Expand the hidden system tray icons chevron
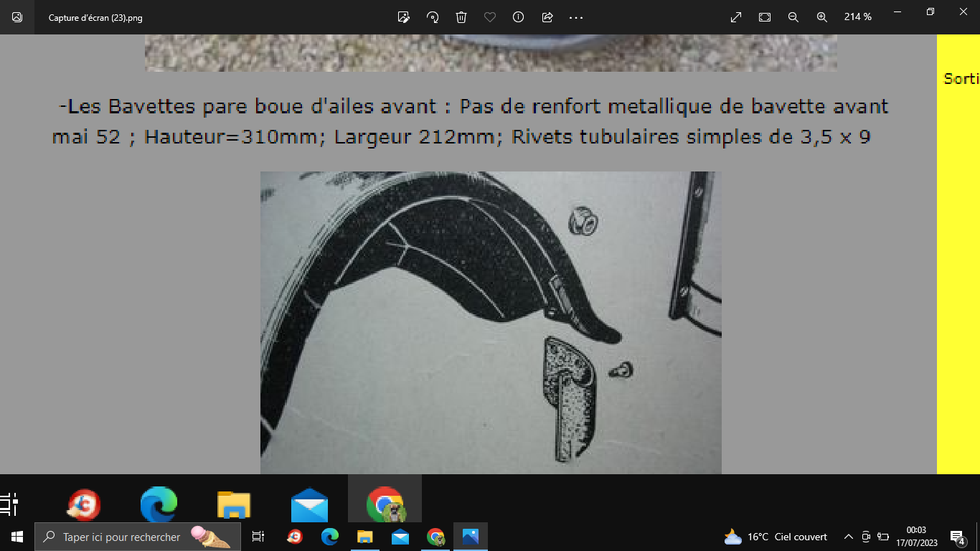 tap(848, 537)
